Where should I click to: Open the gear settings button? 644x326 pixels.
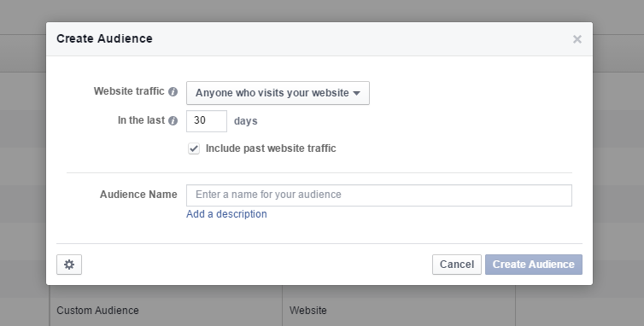69,265
